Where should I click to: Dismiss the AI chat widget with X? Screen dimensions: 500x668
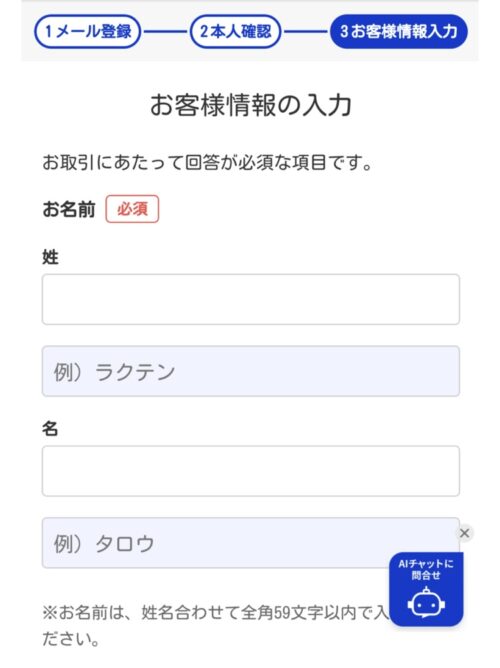coord(464,533)
